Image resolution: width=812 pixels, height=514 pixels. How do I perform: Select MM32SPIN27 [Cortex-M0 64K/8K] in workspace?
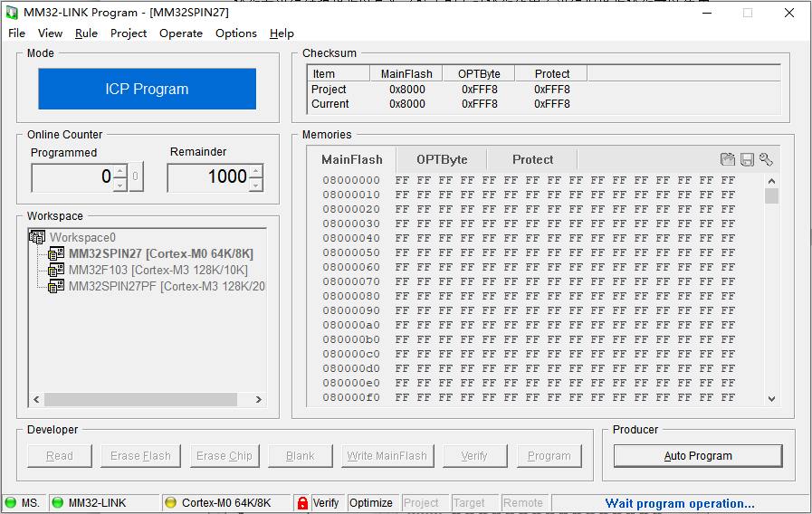161,253
